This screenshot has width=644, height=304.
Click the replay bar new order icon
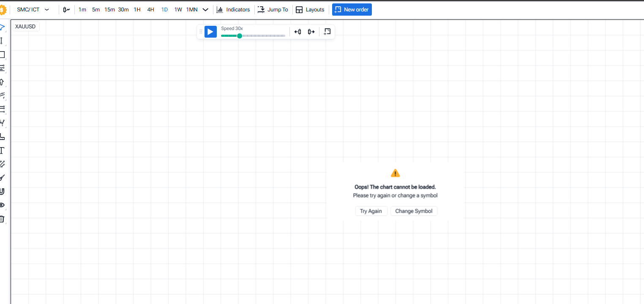(x=327, y=32)
